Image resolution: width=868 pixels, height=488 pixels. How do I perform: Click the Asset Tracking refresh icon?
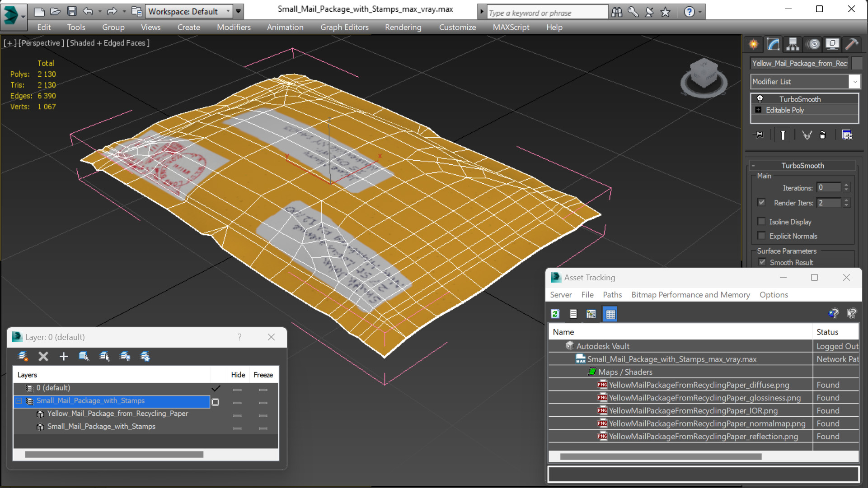pos(555,314)
